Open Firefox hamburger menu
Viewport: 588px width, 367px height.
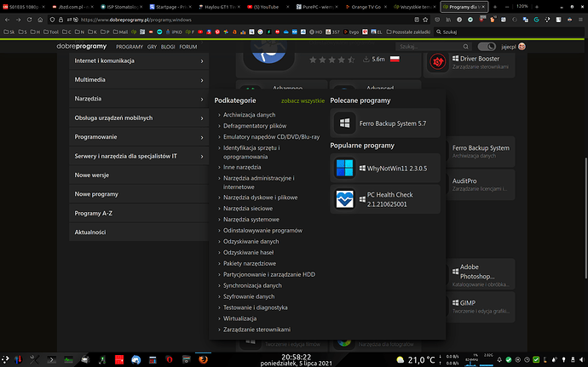pos(580,20)
